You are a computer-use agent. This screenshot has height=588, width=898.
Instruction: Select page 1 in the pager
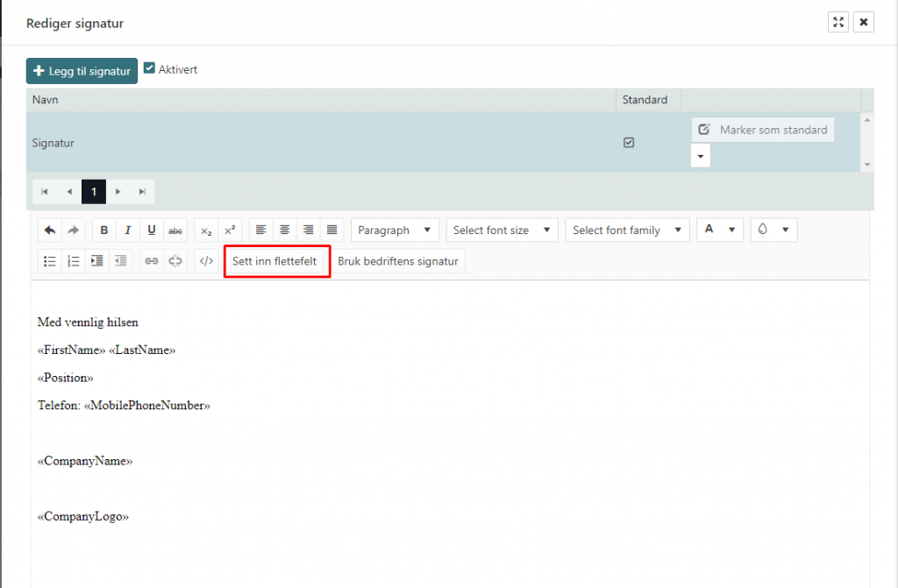94,192
